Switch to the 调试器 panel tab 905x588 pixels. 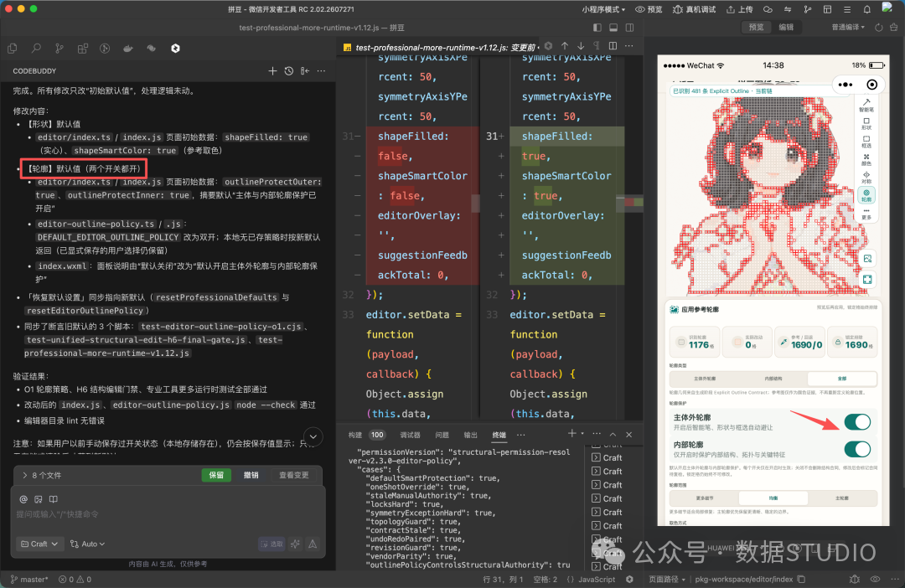point(410,435)
